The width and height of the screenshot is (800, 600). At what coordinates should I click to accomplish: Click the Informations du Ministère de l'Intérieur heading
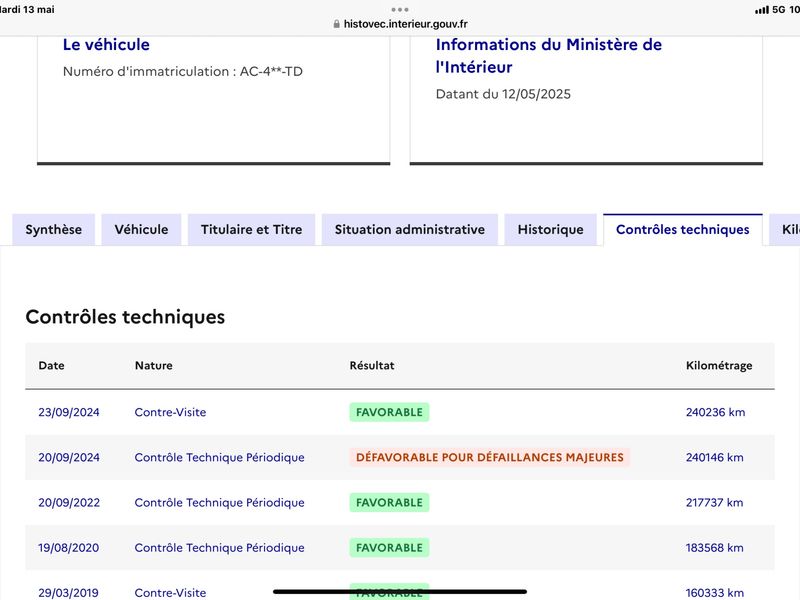pyautogui.click(x=548, y=56)
